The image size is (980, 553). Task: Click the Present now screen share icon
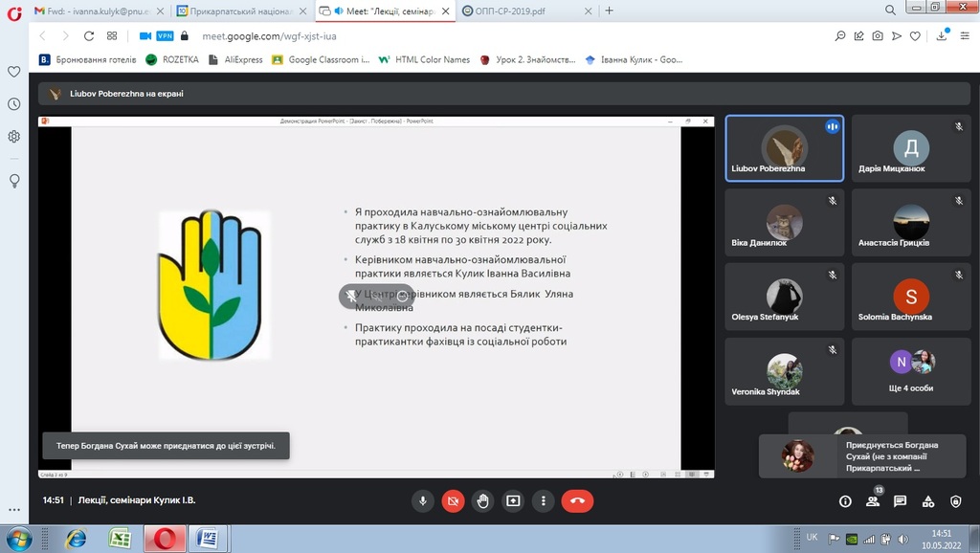click(514, 500)
